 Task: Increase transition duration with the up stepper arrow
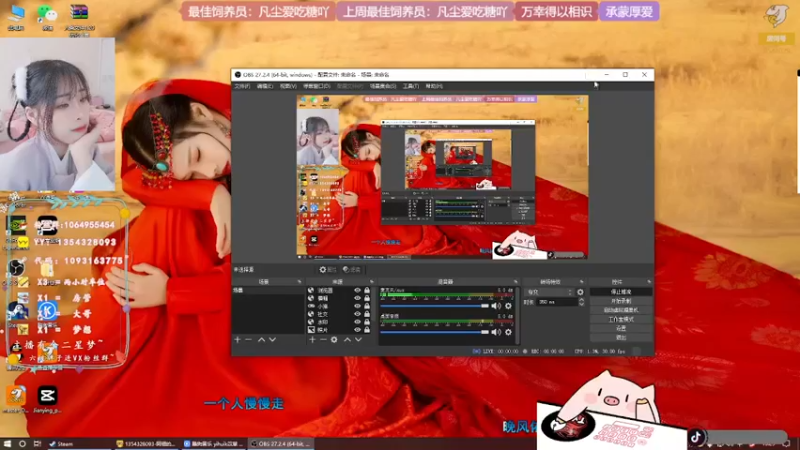point(581,301)
